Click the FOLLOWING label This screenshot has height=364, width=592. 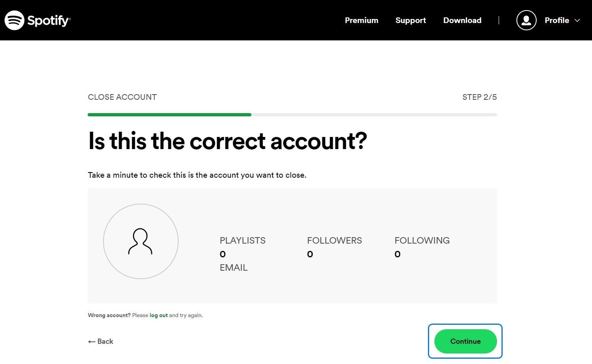click(x=422, y=240)
